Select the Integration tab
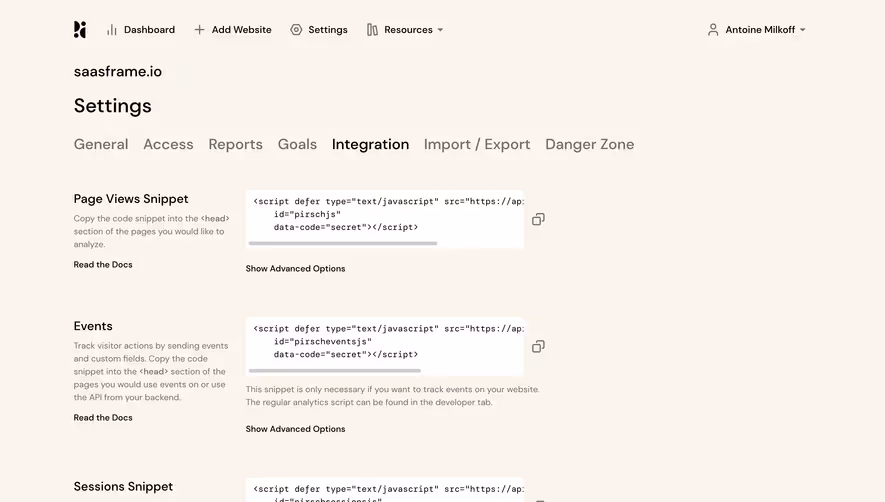Image resolution: width=885 pixels, height=502 pixels. point(370,144)
